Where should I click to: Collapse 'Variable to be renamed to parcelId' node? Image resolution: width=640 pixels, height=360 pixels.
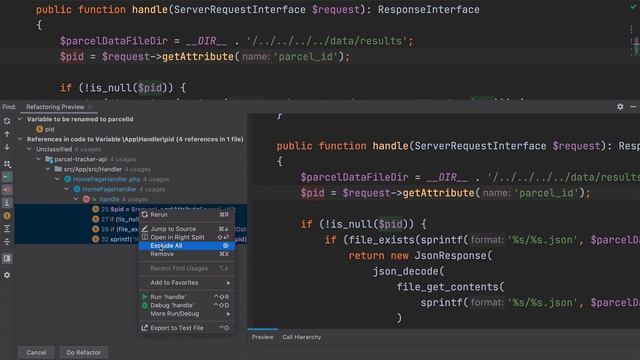tap(20, 119)
